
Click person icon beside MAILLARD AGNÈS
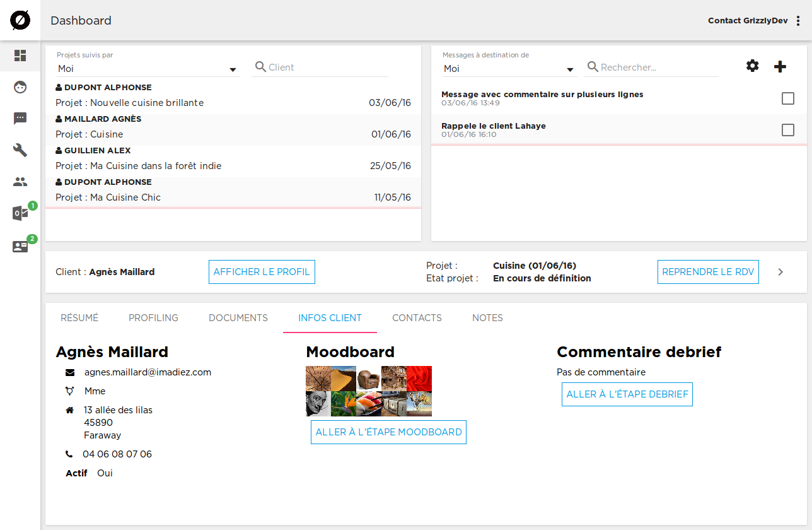(59, 119)
